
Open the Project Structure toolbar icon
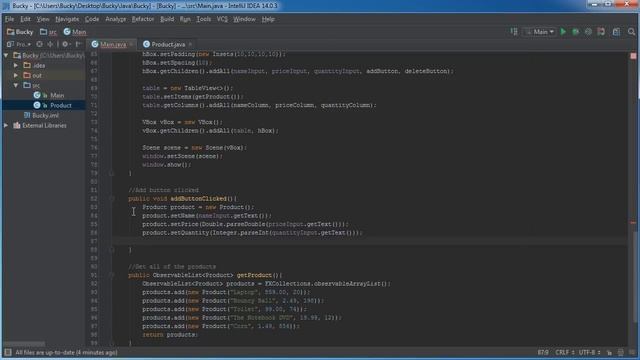(x=616, y=31)
